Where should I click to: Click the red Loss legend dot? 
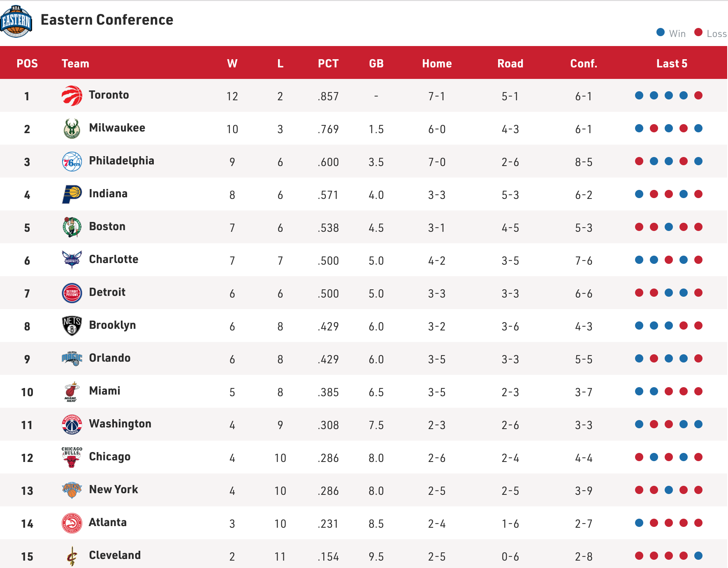click(698, 32)
